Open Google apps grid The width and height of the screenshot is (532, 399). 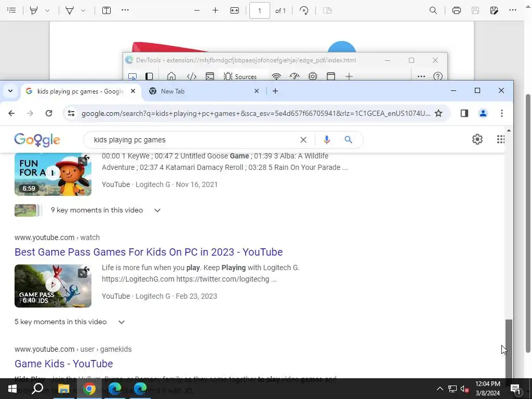pos(501,139)
